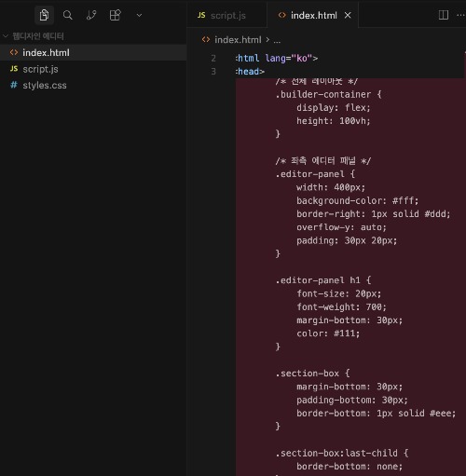Click the HTML file icon in breadcrumb

point(206,39)
